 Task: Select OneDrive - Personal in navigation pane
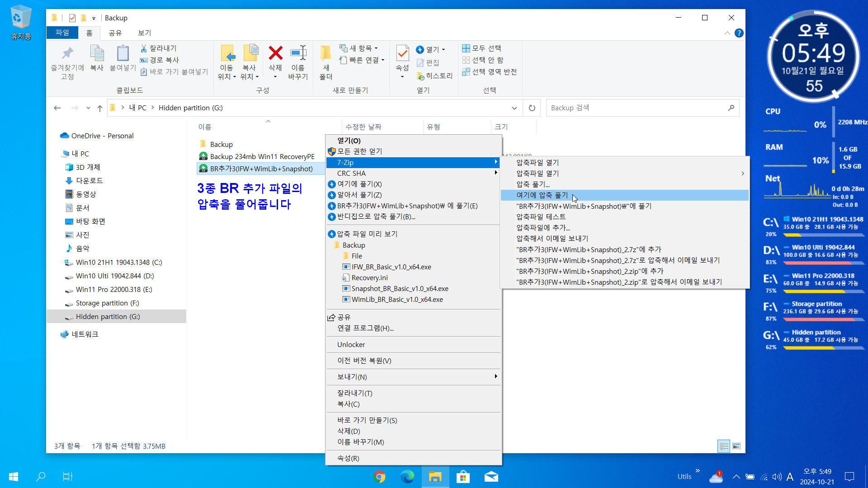[102, 136]
